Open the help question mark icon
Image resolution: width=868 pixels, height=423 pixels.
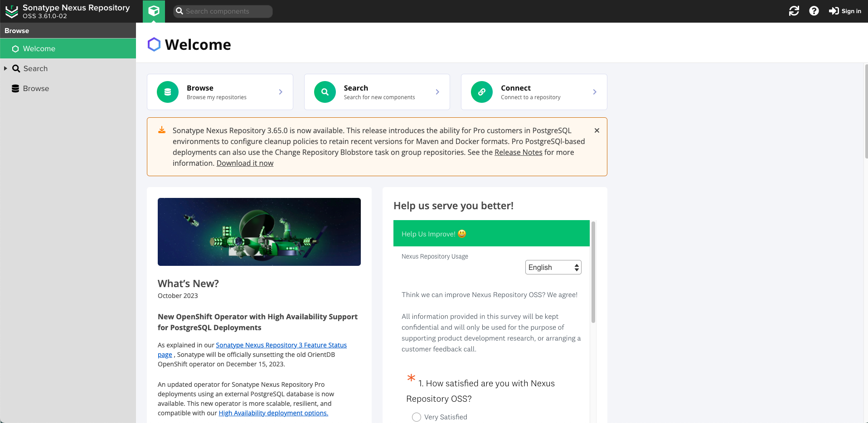[814, 11]
